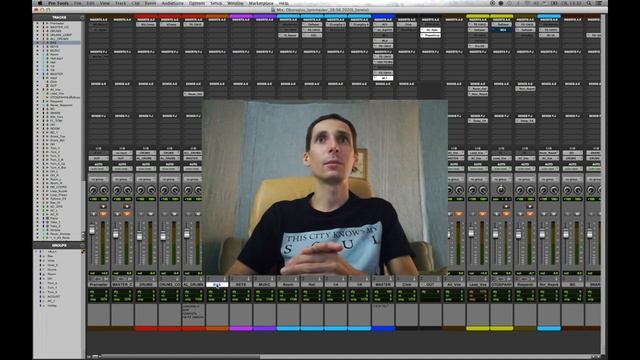Click the left pan knob on DRUMS strip
Image resolution: width=640 pixels, height=360 pixels.
tap(141, 190)
